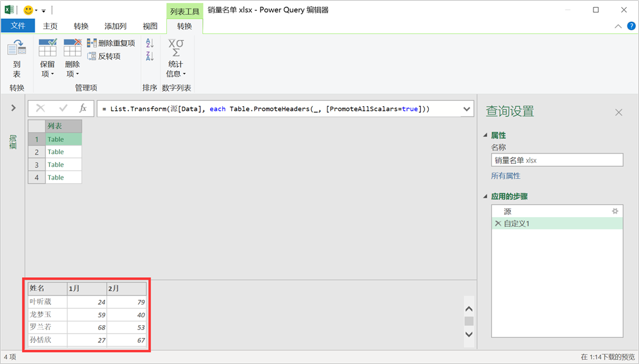Viewport: 639px width, 364px height.
Task: Sort the list descending (Z to A)
Action: [x=150, y=56]
